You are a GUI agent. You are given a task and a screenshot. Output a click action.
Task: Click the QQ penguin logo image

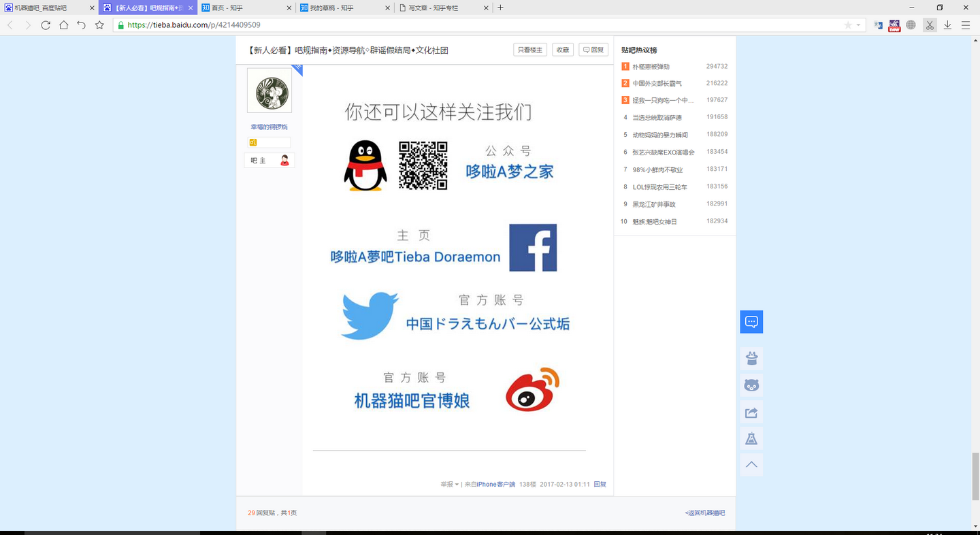[x=365, y=165]
